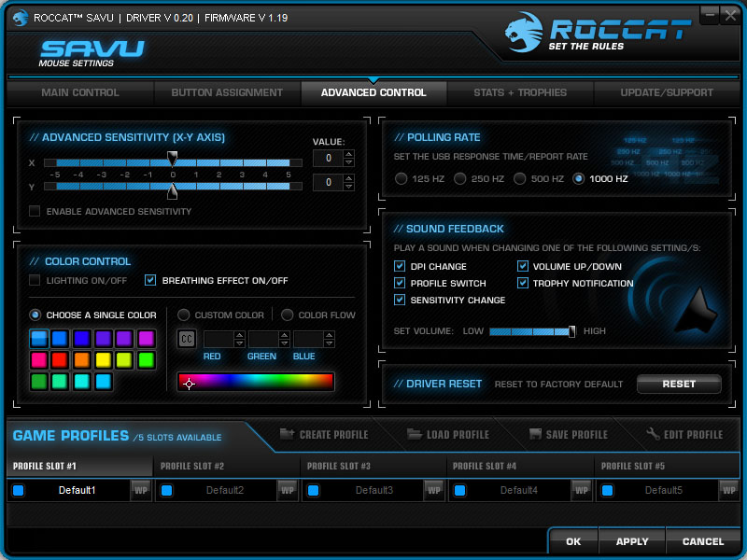
Task: Click the WP button for Default3 profile
Action: click(434, 490)
